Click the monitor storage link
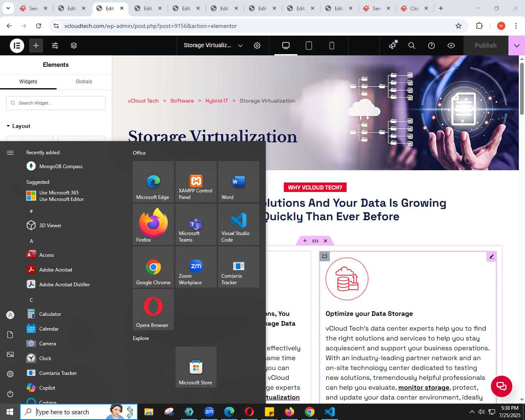The height and width of the screenshot is (420, 525). point(424,388)
